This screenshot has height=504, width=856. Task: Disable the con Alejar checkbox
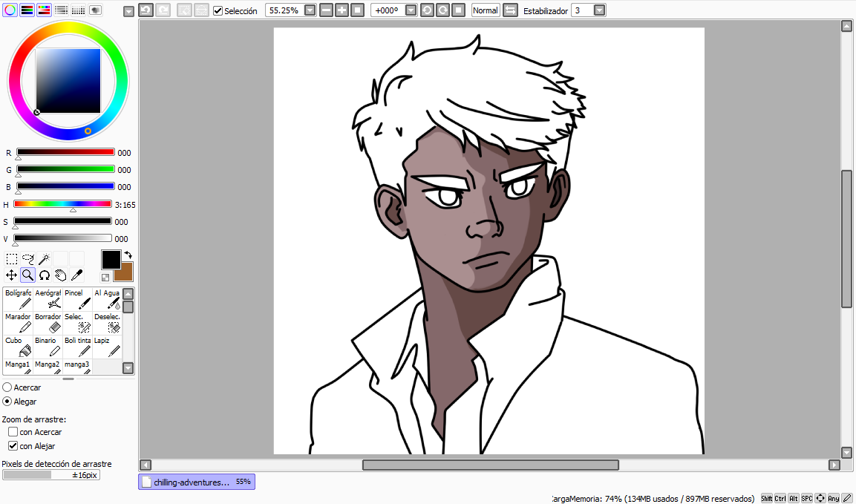(13, 446)
